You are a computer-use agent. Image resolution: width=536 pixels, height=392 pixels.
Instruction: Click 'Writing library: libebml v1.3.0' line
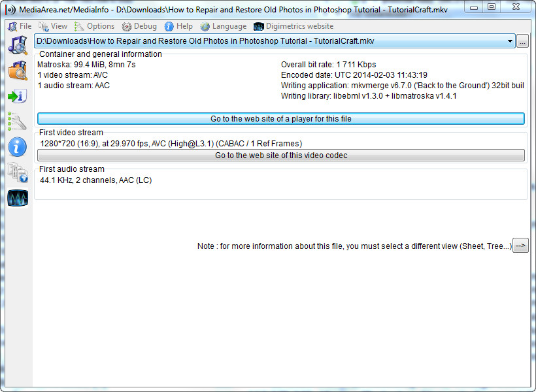(369, 96)
